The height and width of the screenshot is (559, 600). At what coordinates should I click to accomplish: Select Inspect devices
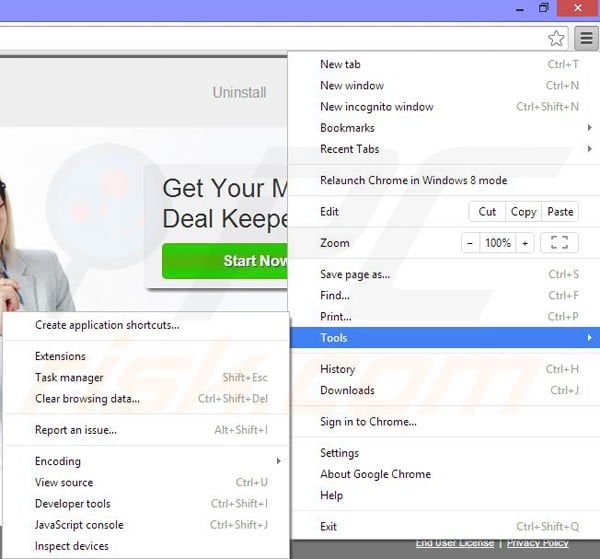(x=145, y=546)
